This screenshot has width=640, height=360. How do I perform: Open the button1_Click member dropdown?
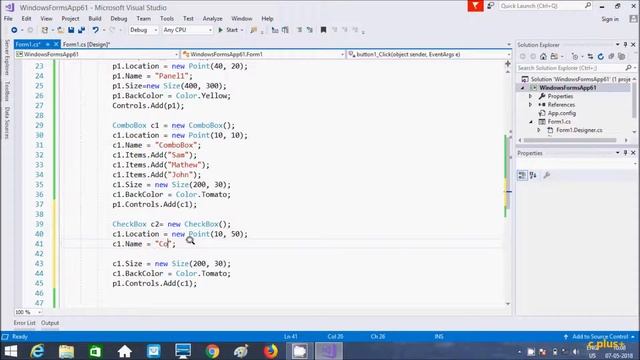pos(429,54)
